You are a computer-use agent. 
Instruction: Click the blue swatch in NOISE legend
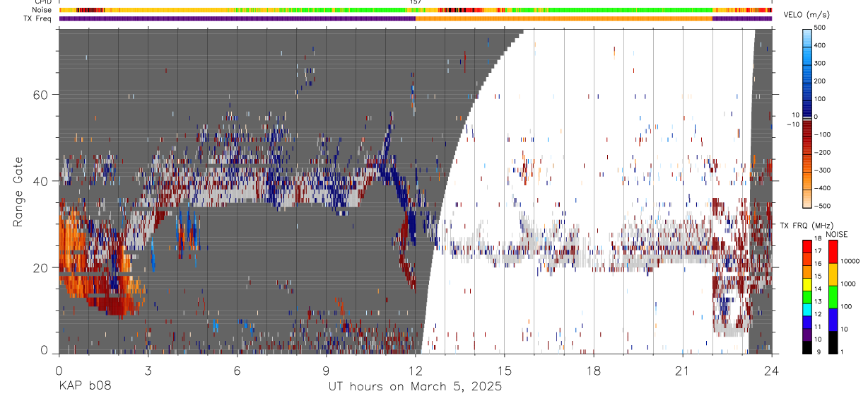tap(833, 320)
